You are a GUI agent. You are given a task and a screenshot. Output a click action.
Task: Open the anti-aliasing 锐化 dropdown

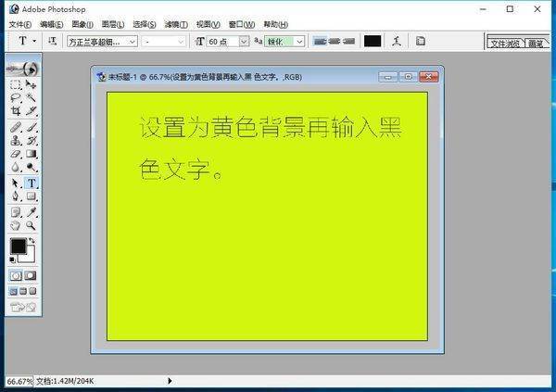(299, 42)
